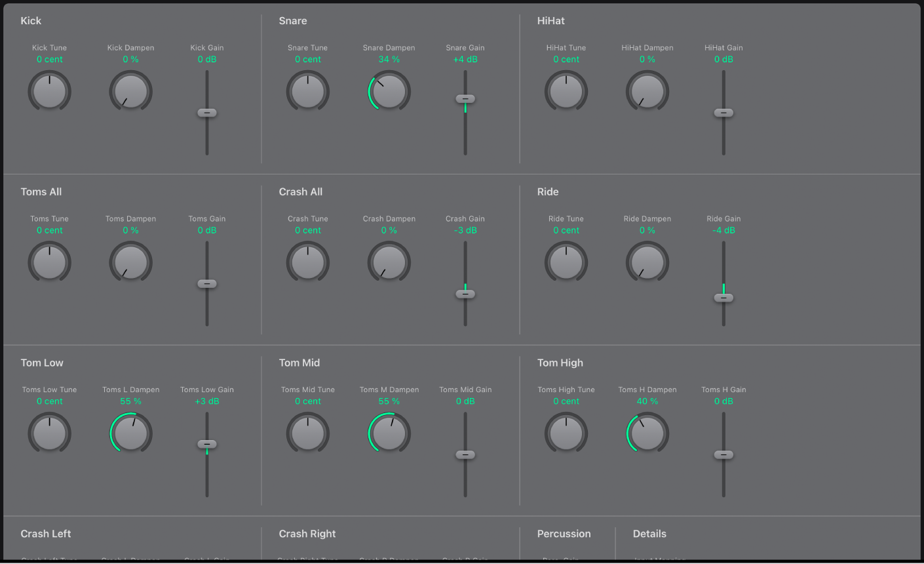Adjust the Kick Tune knob

(49, 91)
